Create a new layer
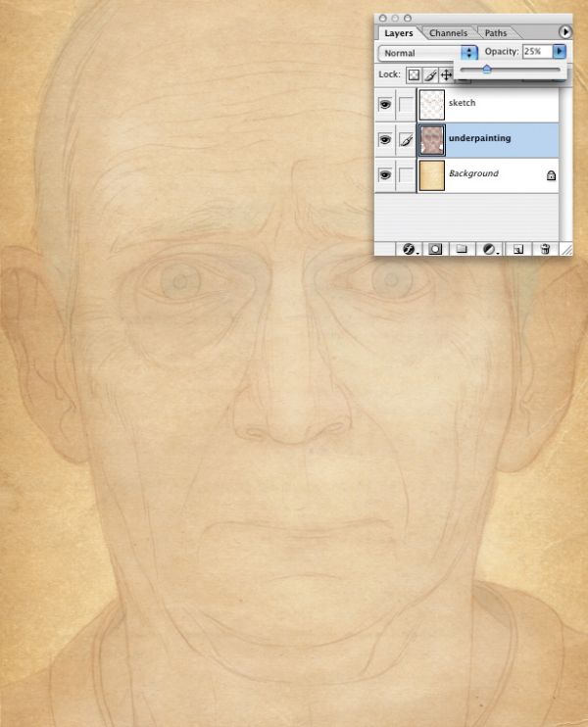588x727 pixels. point(518,250)
